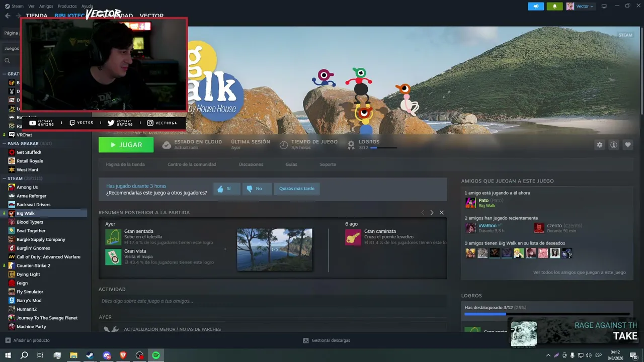Click the Gran caminata key achievement icon

(353, 237)
